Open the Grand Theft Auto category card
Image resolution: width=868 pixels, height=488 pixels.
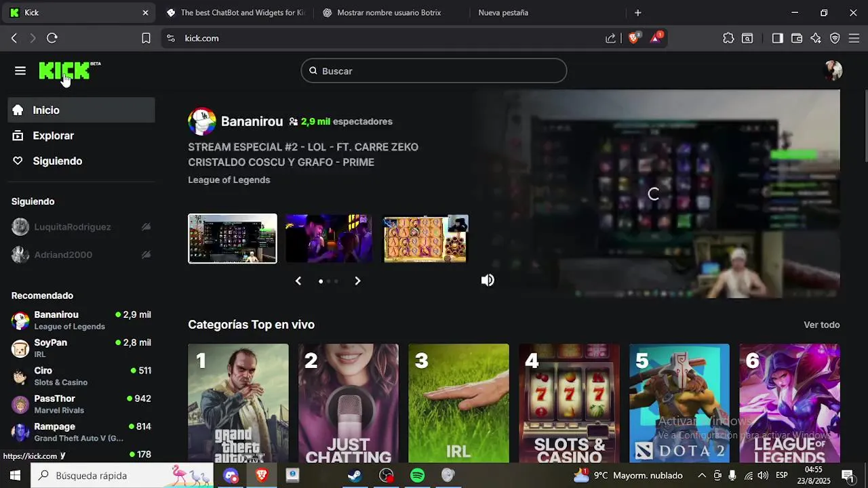(x=238, y=403)
